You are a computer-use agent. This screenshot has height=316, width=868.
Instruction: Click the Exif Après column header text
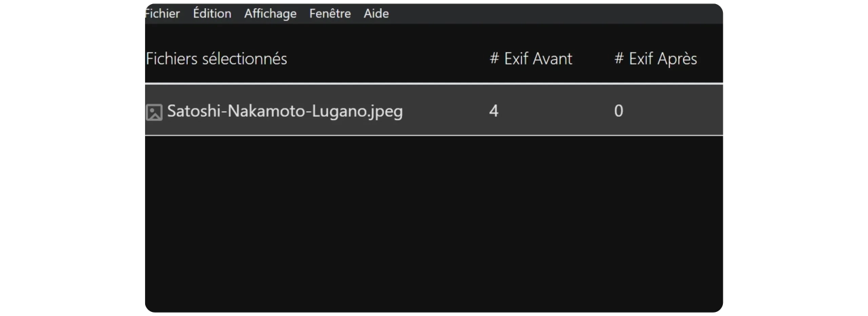663,59
